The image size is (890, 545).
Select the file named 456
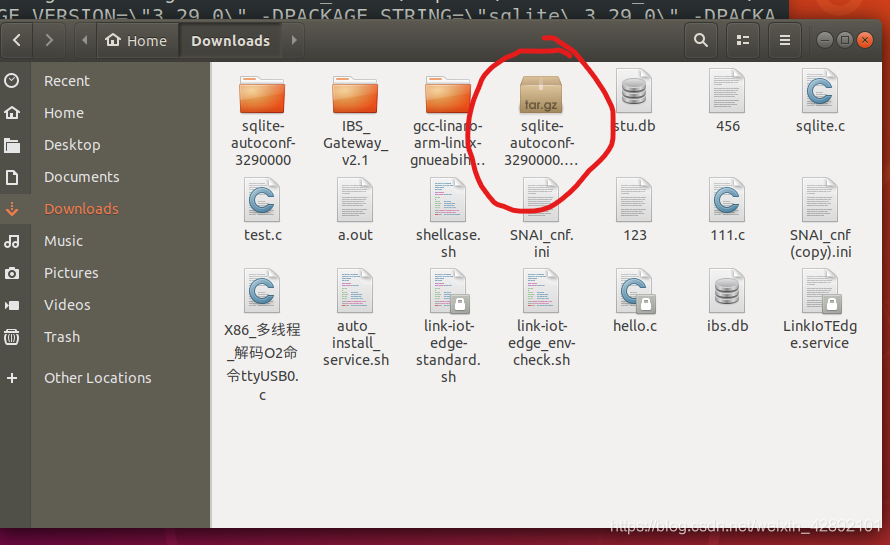click(727, 102)
